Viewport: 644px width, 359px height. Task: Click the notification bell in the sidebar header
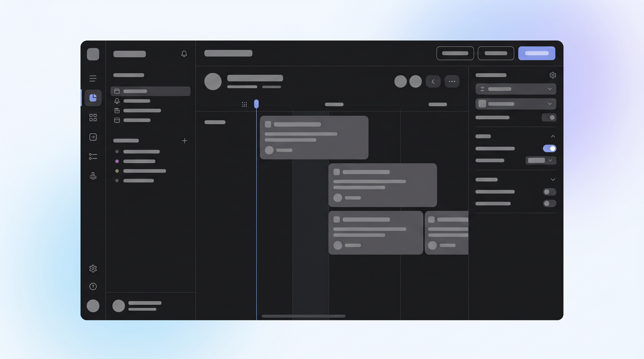pyautogui.click(x=184, y=54)
